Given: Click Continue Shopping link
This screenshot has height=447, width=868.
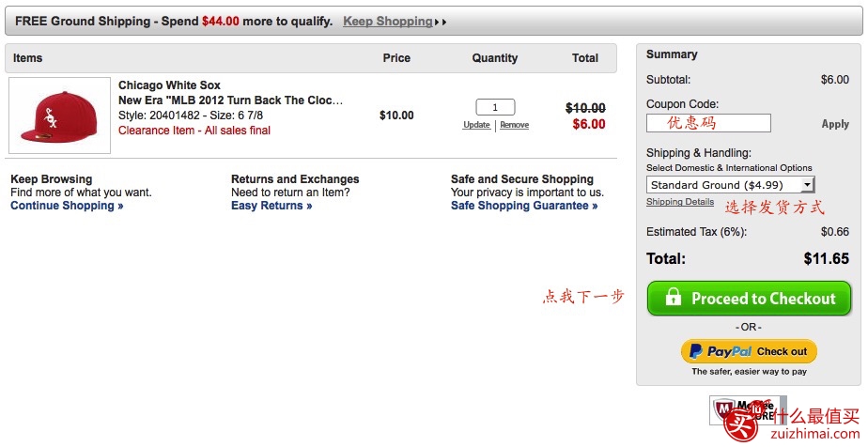Looking at the screenshot, I should point(67,206).
